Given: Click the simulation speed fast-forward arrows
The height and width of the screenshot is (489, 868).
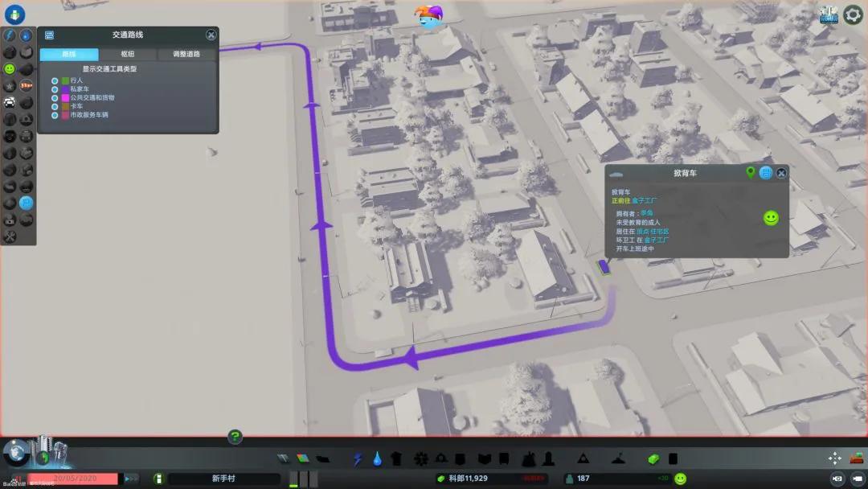Looking at the screenshot, I should click(131, 479).
